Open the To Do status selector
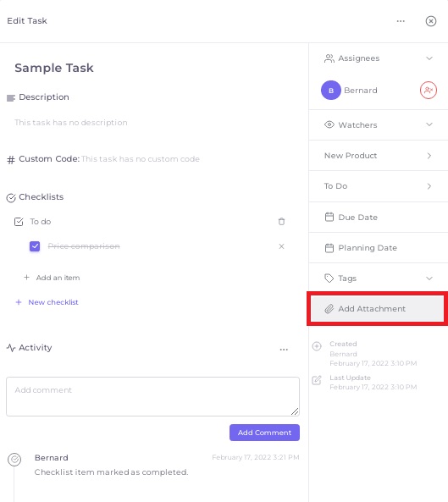Image resolution: width=448 pixels, height=502 pixels. (x=379, y=186)
